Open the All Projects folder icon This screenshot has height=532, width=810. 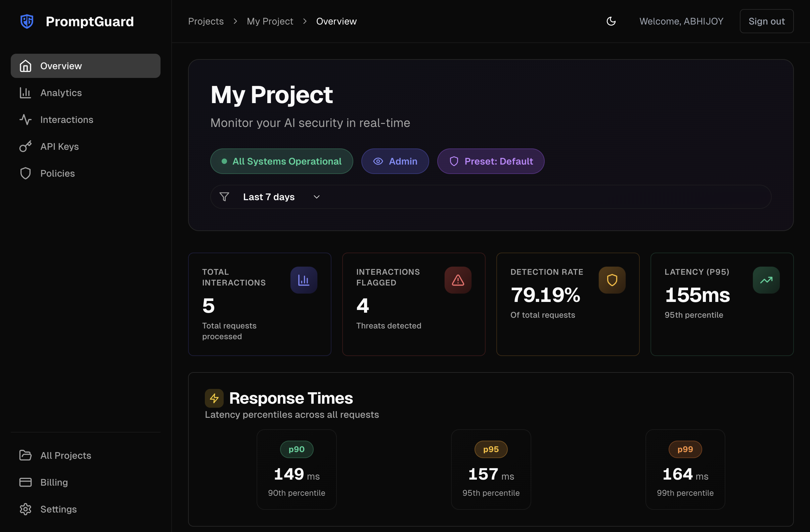(x=26, y=455)
